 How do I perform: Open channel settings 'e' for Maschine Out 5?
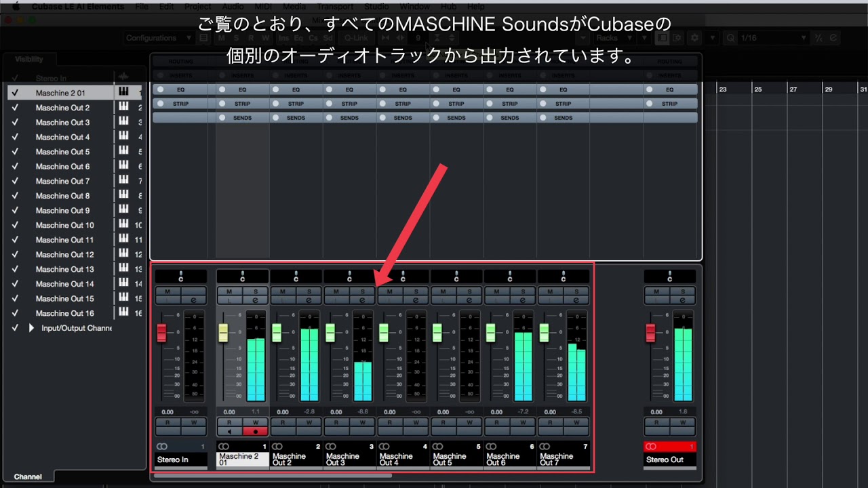coord(469,300)
